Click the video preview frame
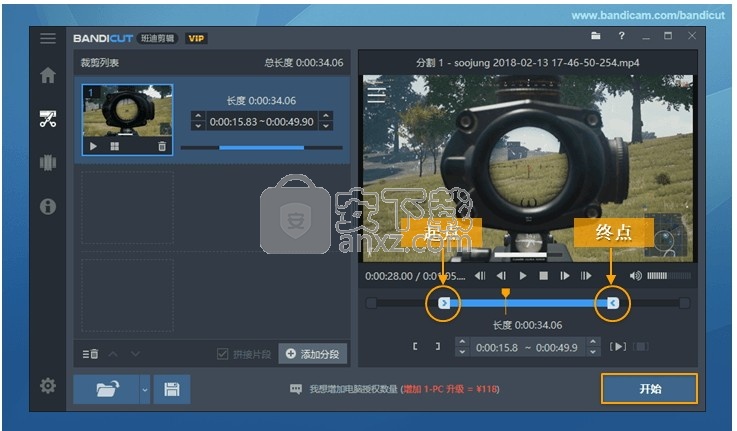The image size is (737, 431). click(528, 168)
